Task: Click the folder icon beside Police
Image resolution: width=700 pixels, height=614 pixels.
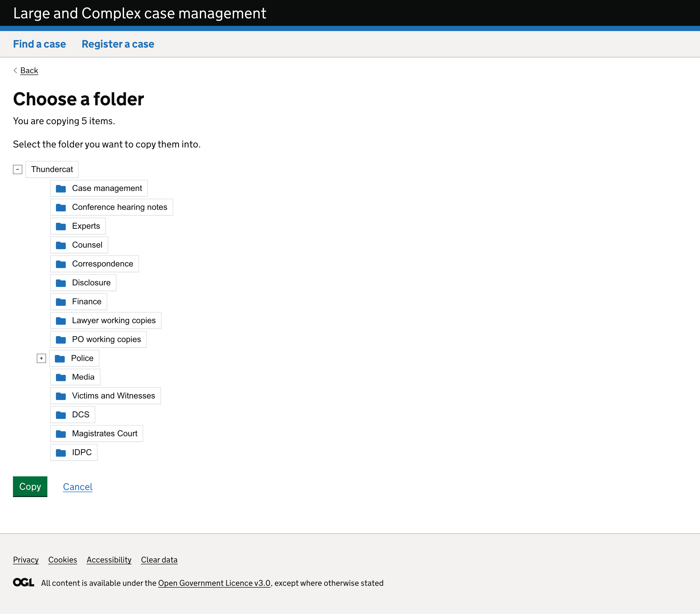Action: [x=60, y=358]
